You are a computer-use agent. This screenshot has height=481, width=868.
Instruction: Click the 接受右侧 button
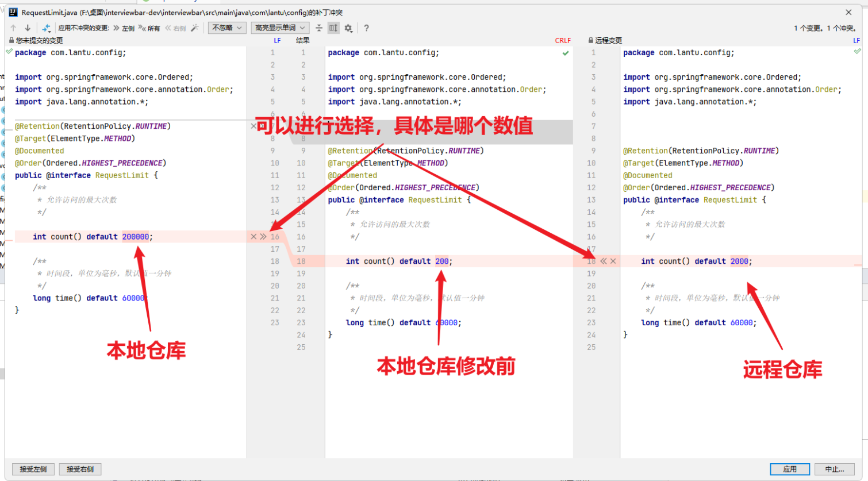point(80,469)
